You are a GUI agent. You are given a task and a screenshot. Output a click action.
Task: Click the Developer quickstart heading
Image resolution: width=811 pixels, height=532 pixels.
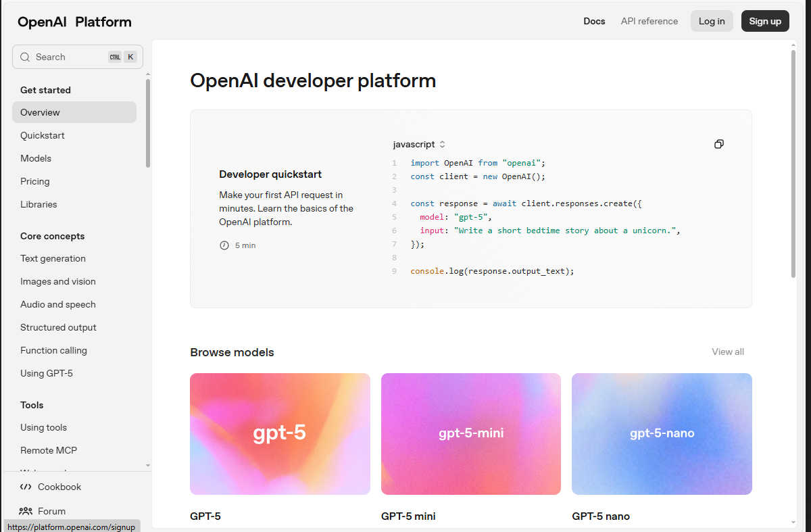click(x=270, y=174)
